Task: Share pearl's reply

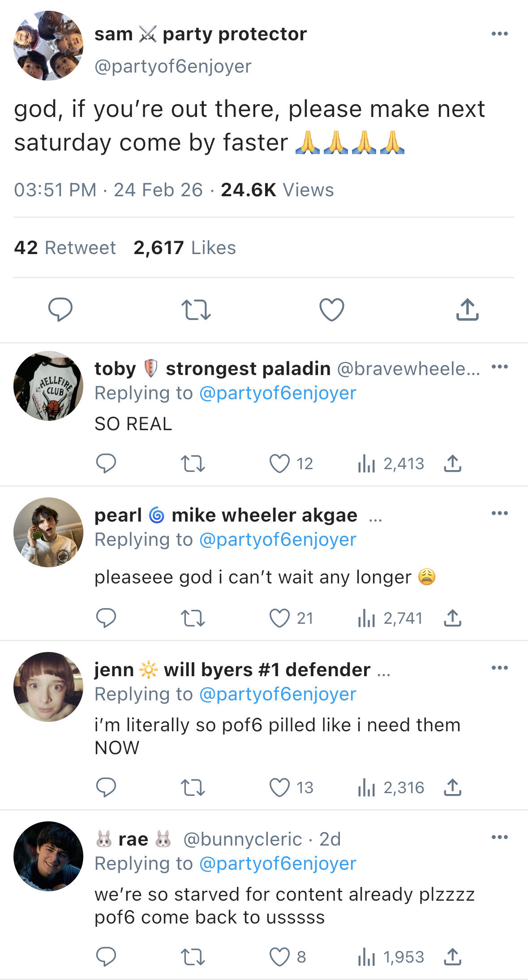Action: click(x=452, y=618)
